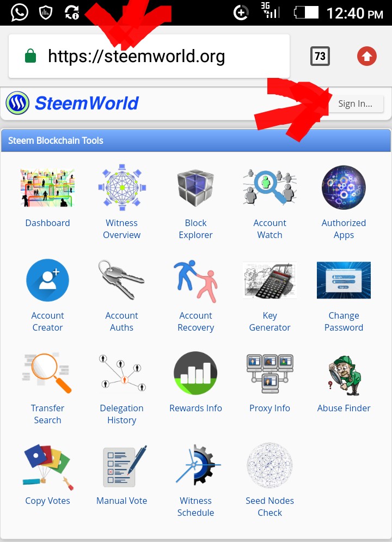The width and height of the screenshot is (392, 542).
Task: Open the Account Watch magnifier icon
Action: pos(269,187)
